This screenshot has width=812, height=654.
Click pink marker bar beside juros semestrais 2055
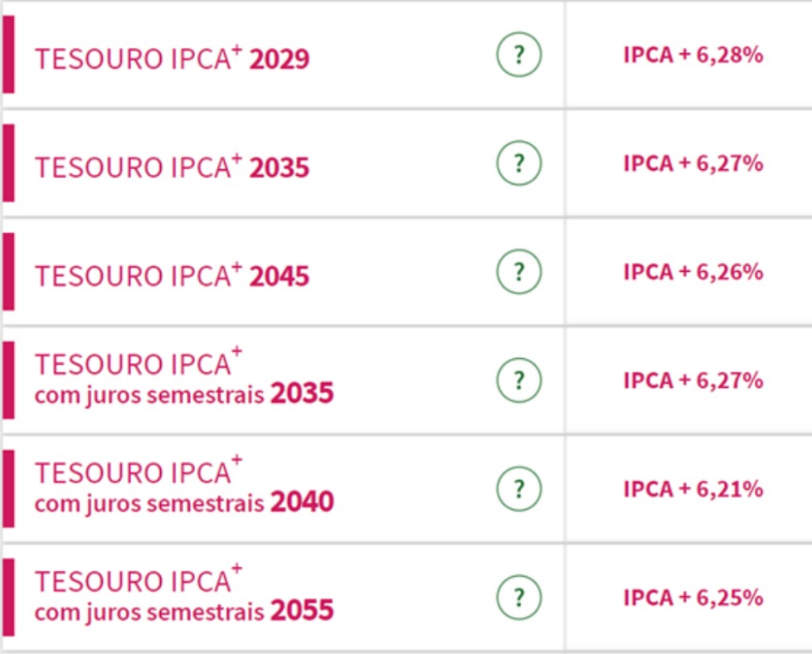pyautogui.click(x=8, y=598)
